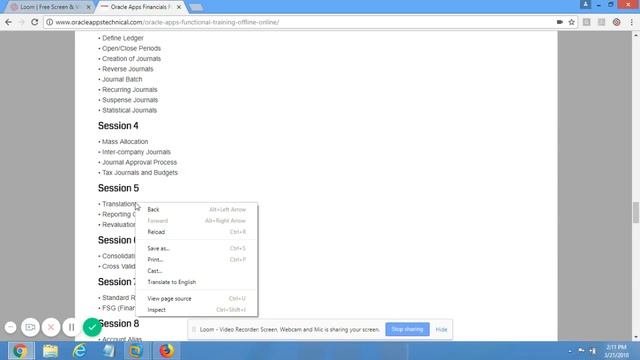
Task: Open Internet Explorer from the taskbar
Action: (x=79, y=351)
